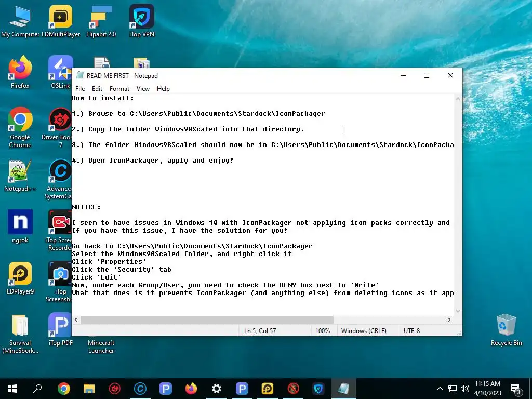Select the Recycle Bin icon
Image resolution: width=532 pixels, height=399 pixels.
[506, 330]
